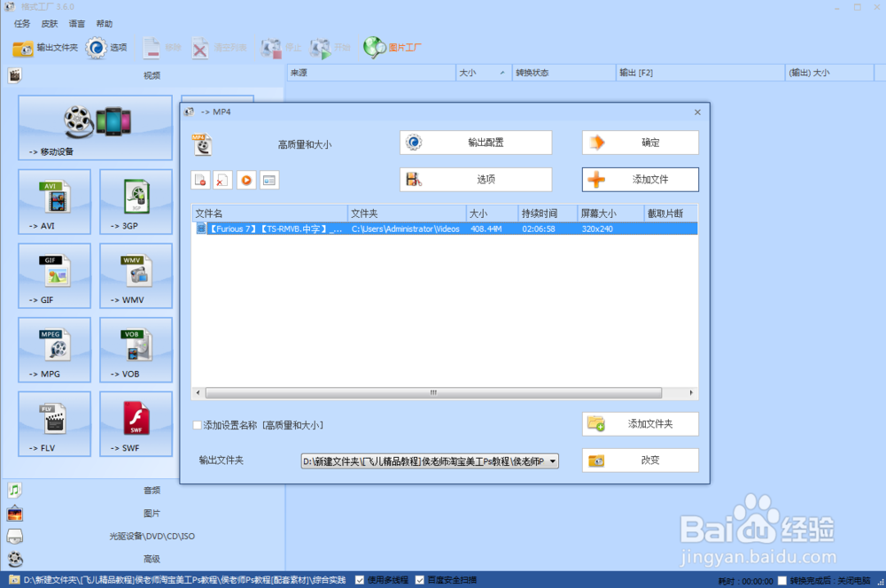
Task: Sort file list by 文件夹 column
Action: click(407, 213)
